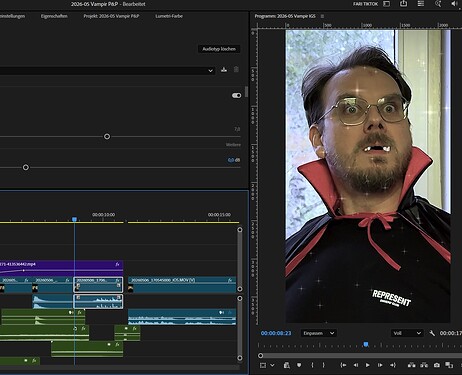462x375 pixels.
Task: Click the save preset download icon
Action: [224, 70]
